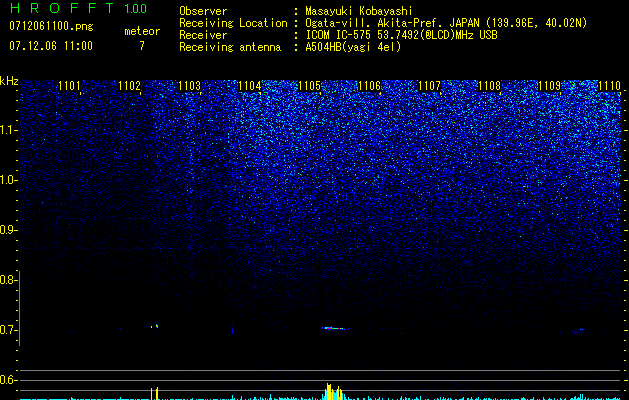Click the Observer label
Image resolution: width=629 pixels, height=400 pixels.
click(203, 11)
